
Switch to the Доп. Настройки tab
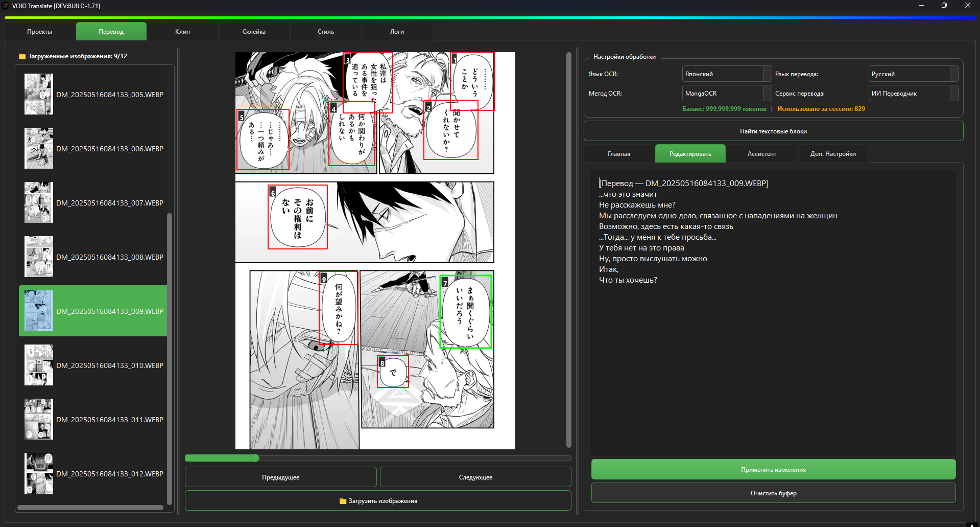pos(832,154)
